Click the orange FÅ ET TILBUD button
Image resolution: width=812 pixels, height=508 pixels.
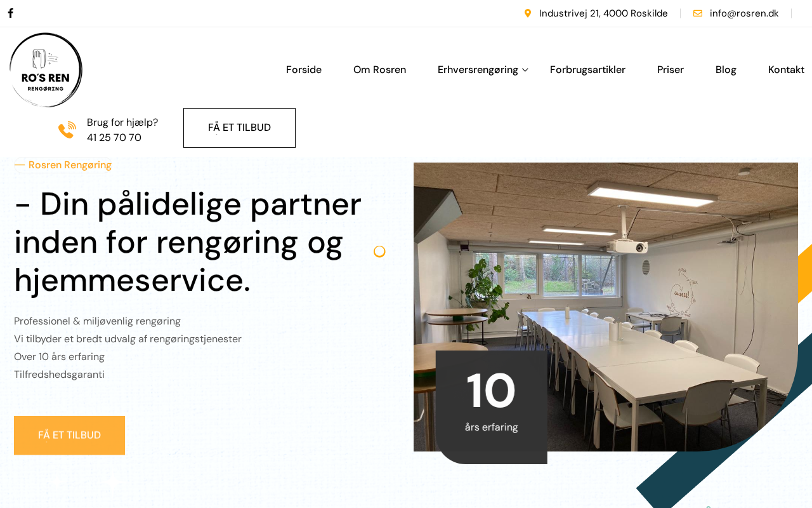(x=69, y=435)
